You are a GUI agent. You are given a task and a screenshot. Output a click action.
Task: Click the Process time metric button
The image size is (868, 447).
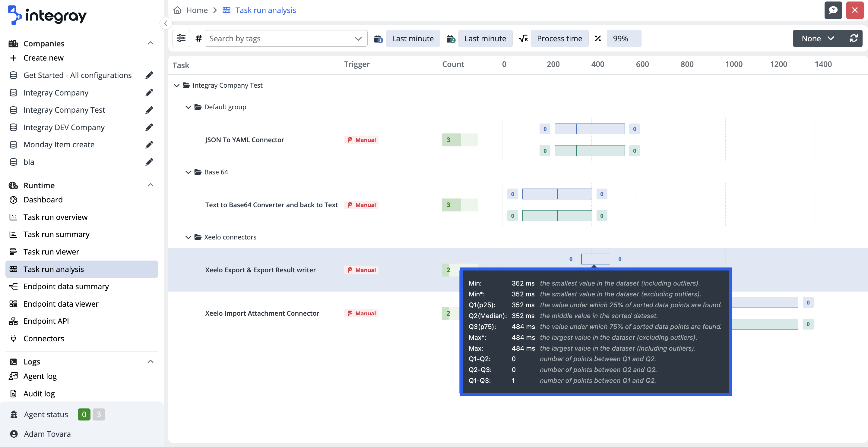(x=559, y=38)
